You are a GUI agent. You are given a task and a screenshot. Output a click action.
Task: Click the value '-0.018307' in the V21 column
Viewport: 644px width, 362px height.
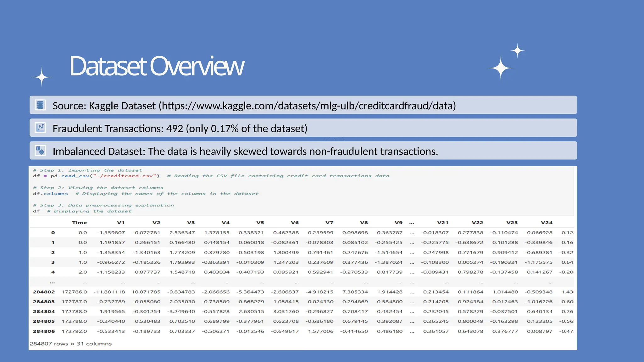click(x=435, y=233)
